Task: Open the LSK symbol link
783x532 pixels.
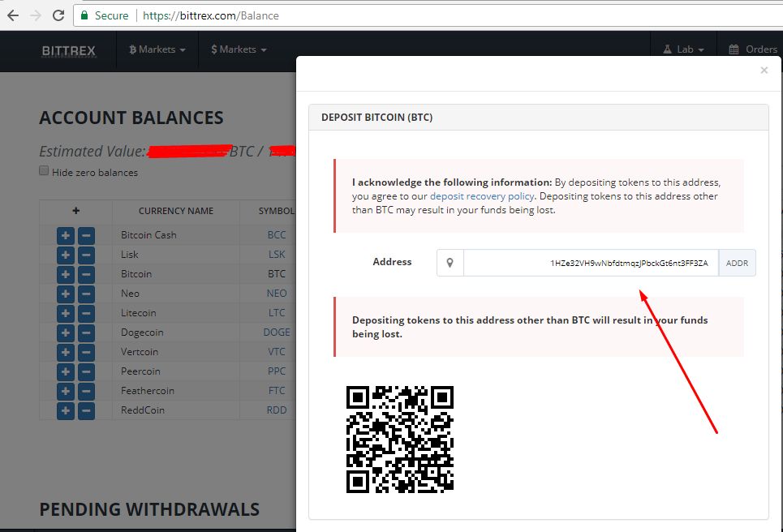Action: [277, 255]
